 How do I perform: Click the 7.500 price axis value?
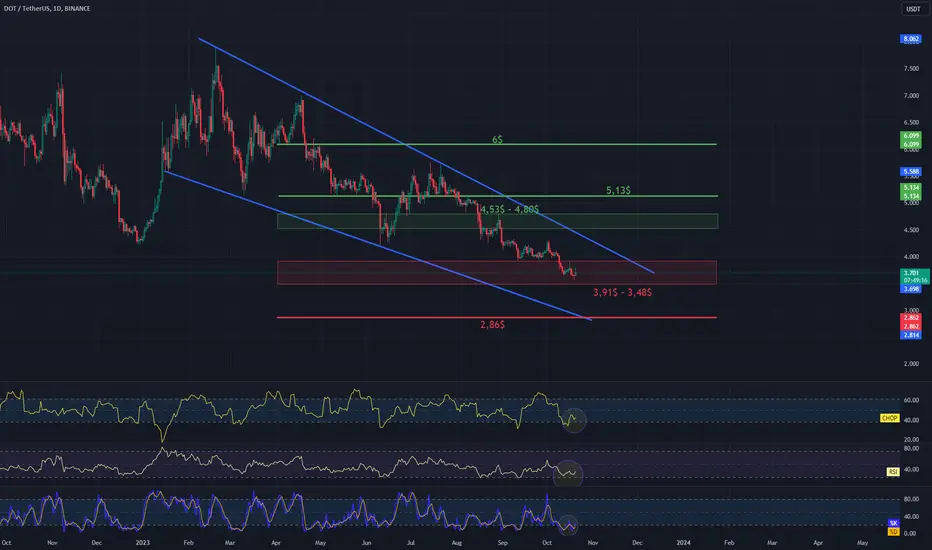[x=911, y=68]
